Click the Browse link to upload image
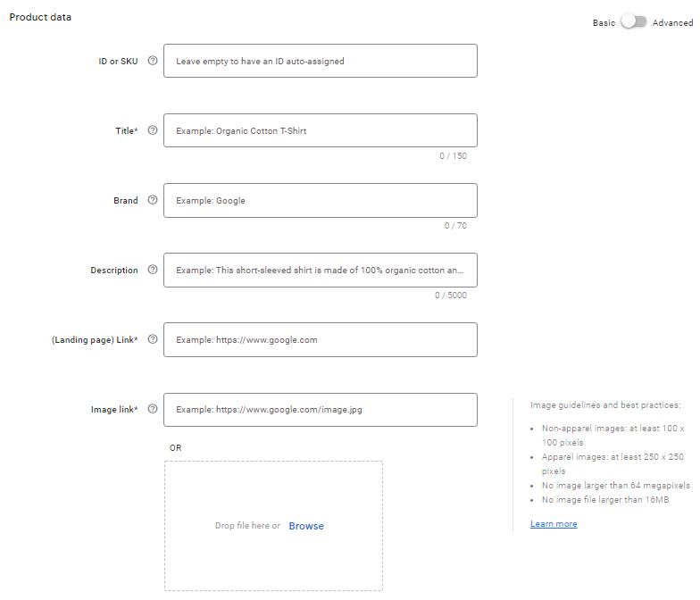The height and width of the screenshot is (600, 700). [x=306, y=526]
